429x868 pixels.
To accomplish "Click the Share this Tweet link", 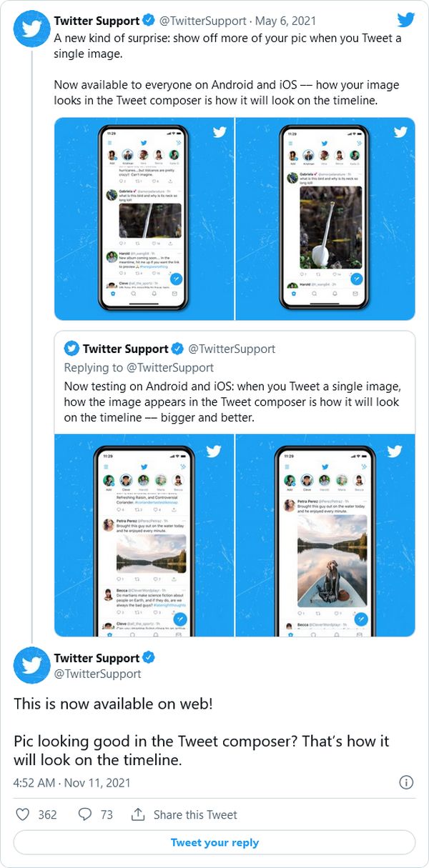I will point(194,814).
